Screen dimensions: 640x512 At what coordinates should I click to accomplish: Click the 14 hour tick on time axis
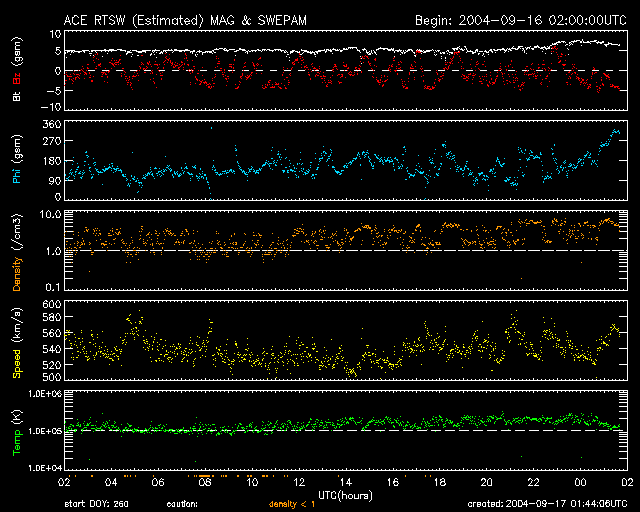pyautogui.click(x=346, y=481)
